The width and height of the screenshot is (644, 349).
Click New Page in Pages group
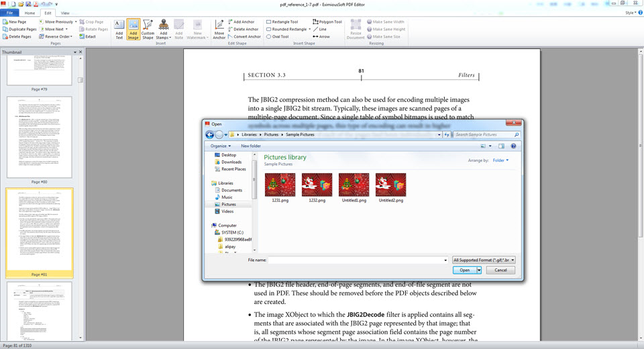click(x=14, y=21)
